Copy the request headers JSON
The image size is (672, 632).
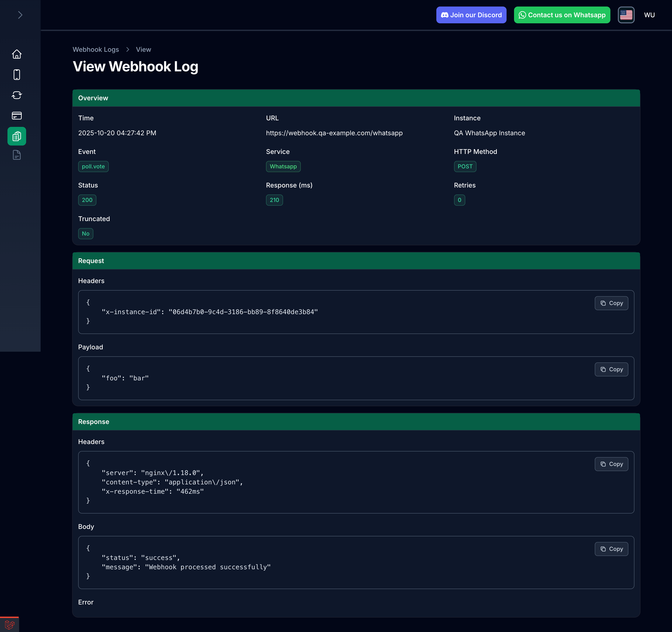pyautogui.click(x=611, y=303)
